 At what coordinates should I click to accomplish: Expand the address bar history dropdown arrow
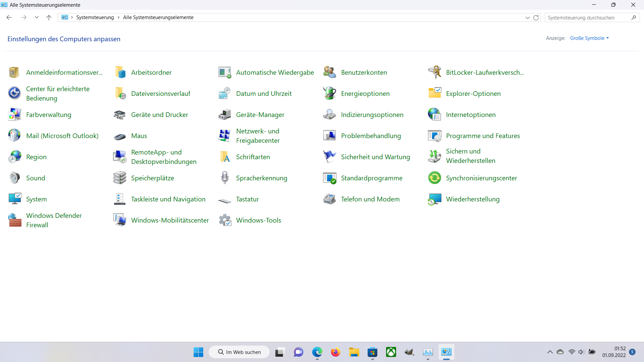[527, 18]
